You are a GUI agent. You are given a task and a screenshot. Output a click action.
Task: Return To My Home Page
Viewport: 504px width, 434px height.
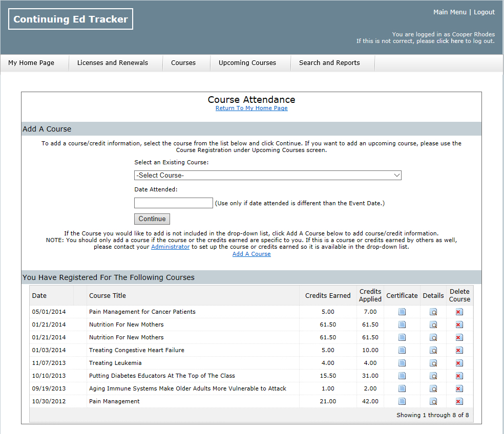click(x=251, y=108)
